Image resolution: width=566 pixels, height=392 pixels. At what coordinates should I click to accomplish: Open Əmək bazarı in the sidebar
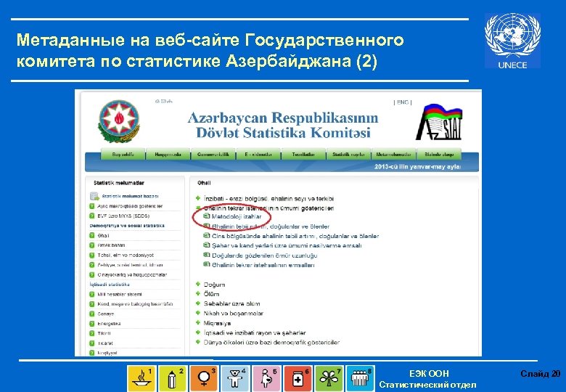[x=111, y=245]
